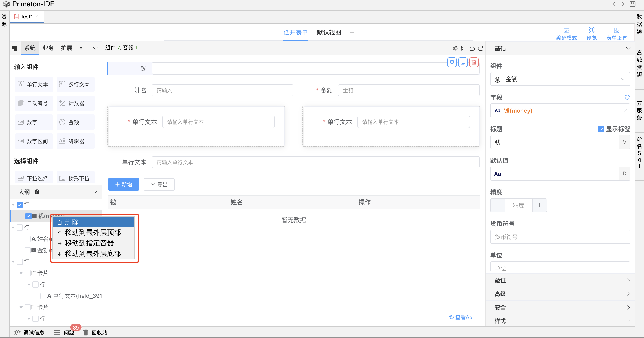
Task: Click the undo arrow icon
Action: tap(472, 48)
